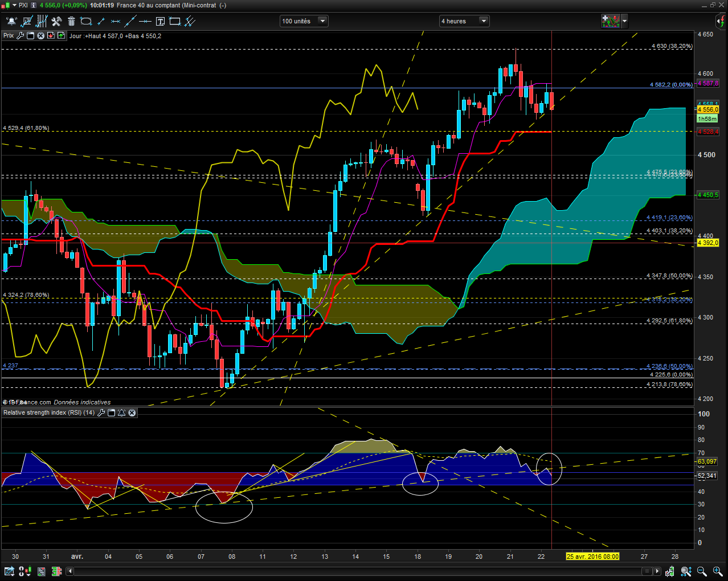The height and width of the screenshot is (581, 728).
Task: Click the price panel window icon
Action: tap(31, 35)
